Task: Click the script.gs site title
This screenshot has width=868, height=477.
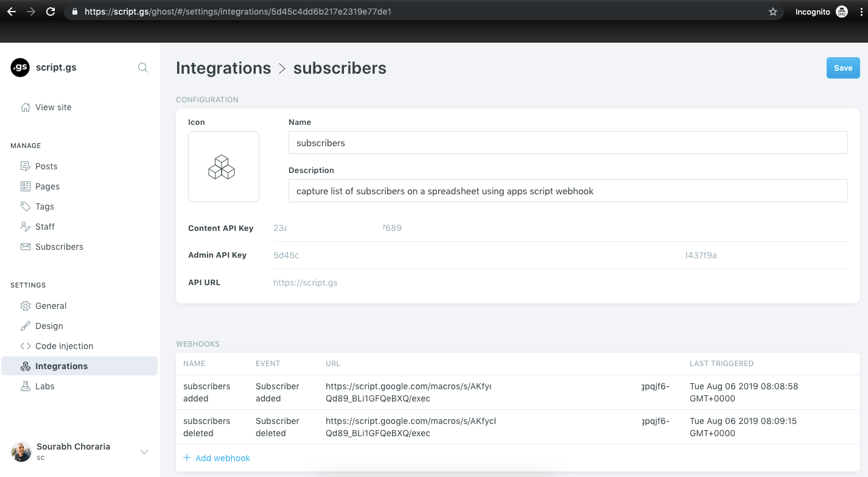Action: click(56, 68)
